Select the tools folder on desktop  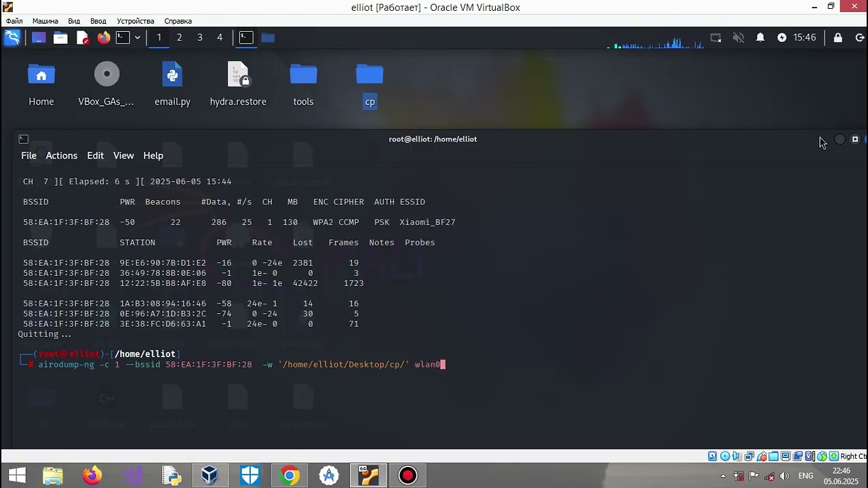tap(303, 85)
